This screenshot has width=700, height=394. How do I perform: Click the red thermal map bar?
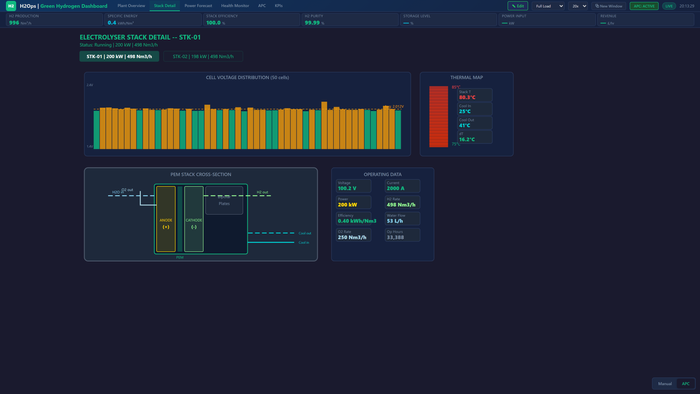click(438, 116)
